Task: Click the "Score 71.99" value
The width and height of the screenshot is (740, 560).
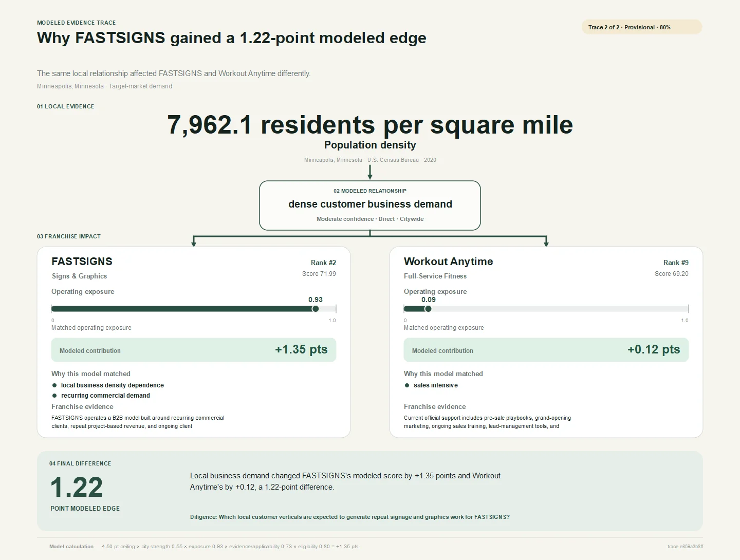Action: click(319, 274)
